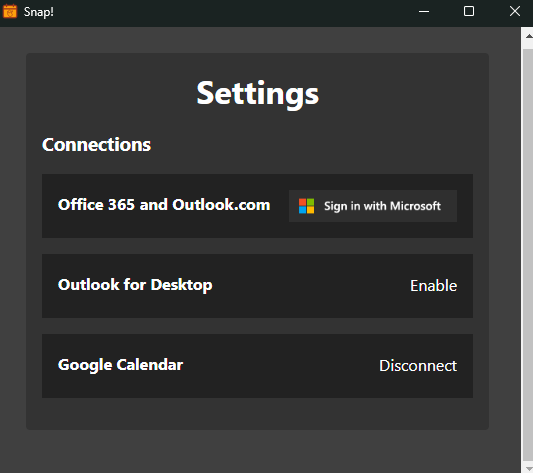533x473 pixels.
Task: Select the Office 365 and Outlook.com label
Action: pos(164,205)
